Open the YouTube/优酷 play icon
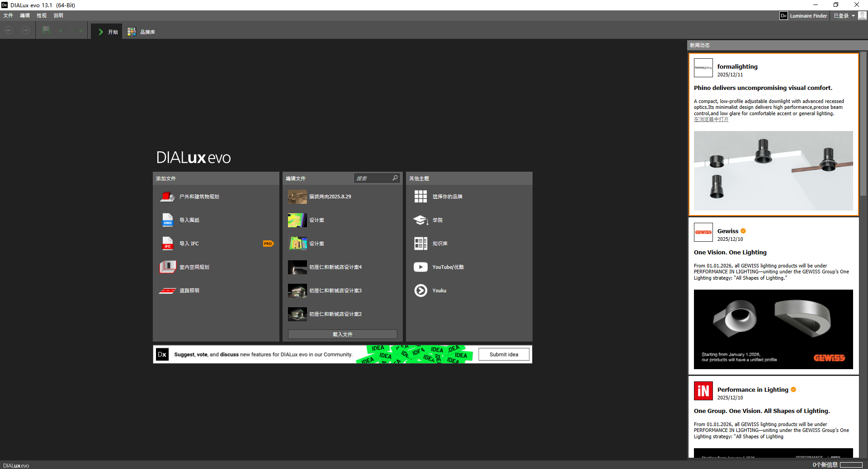The height and width of the screenshot is (469, 868). [420, 267]
